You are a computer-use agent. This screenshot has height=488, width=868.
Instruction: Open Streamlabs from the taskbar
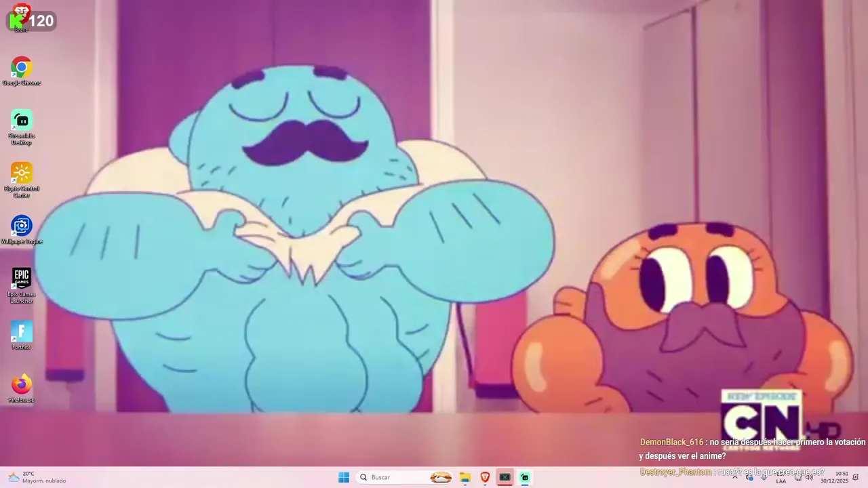tap(525, 477)
